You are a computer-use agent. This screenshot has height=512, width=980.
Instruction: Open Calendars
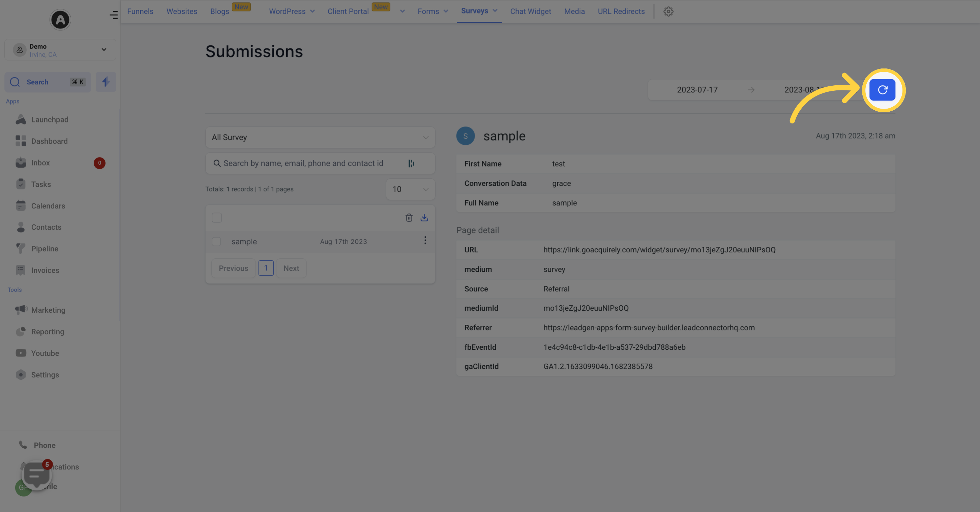click(x=48, y=206)
